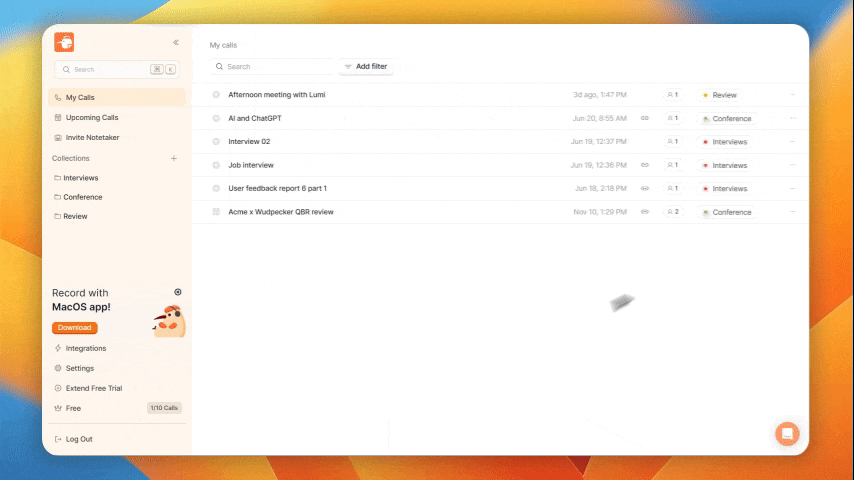Open more options for AI and ChatGPT row

792,118
